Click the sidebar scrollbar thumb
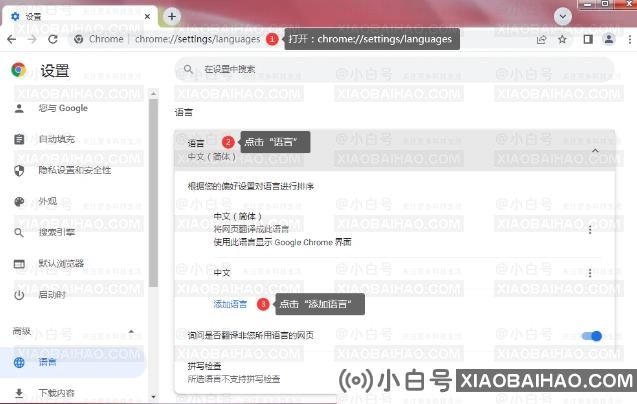 tap(153, 193)
